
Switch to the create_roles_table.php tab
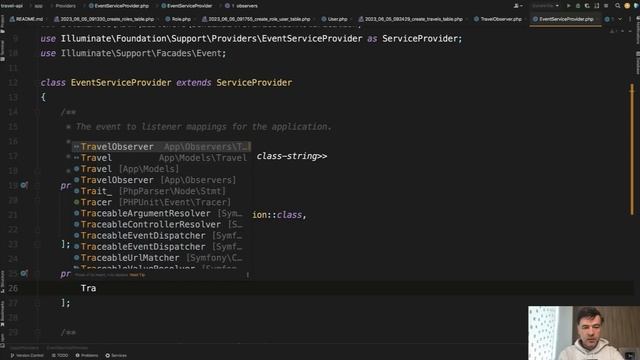pos(104,19)
